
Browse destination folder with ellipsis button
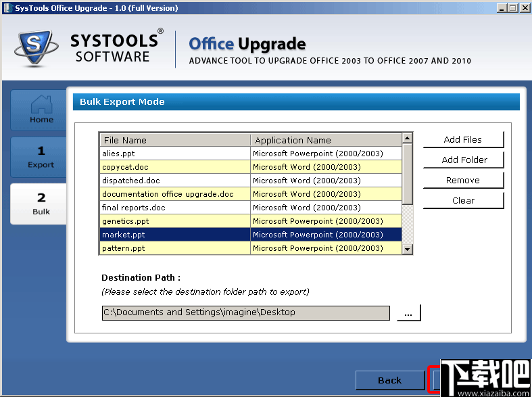coord(408,313)
